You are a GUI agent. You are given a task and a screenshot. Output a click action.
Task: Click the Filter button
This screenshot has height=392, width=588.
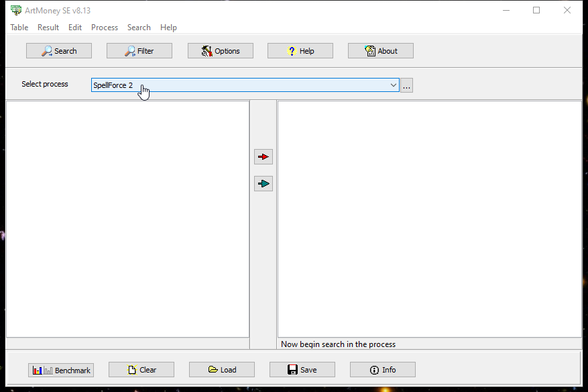coord(139,51)
